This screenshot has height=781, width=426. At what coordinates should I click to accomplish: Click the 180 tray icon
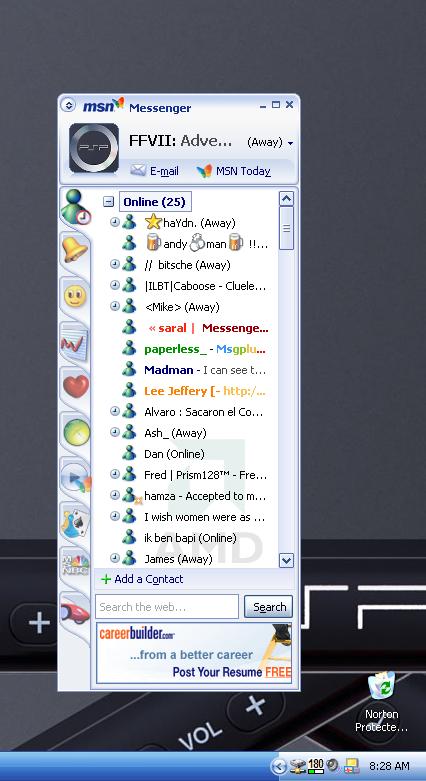[x=315, y=766]
